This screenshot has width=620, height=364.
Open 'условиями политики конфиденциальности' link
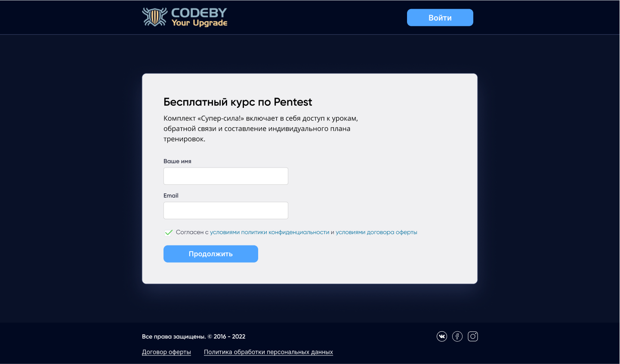269,232
